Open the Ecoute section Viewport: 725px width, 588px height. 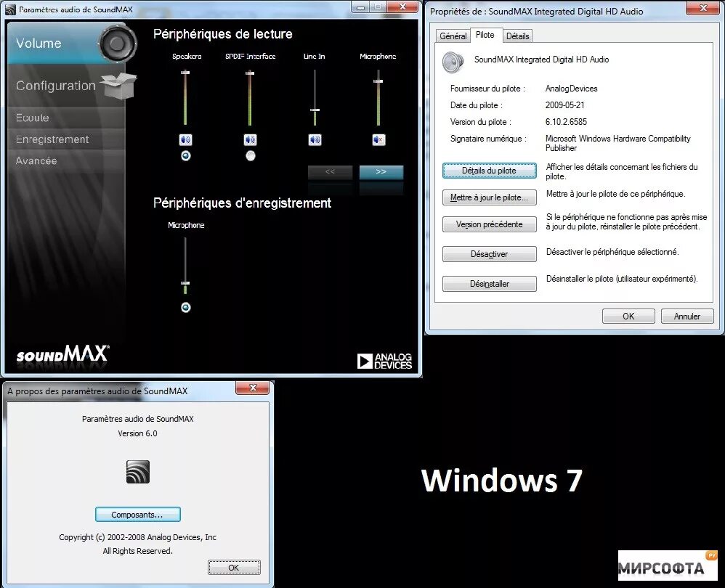65,118
